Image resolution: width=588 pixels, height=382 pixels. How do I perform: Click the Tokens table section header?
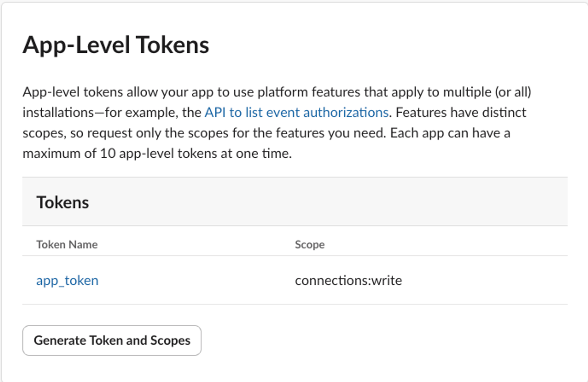tap(63, 202)
